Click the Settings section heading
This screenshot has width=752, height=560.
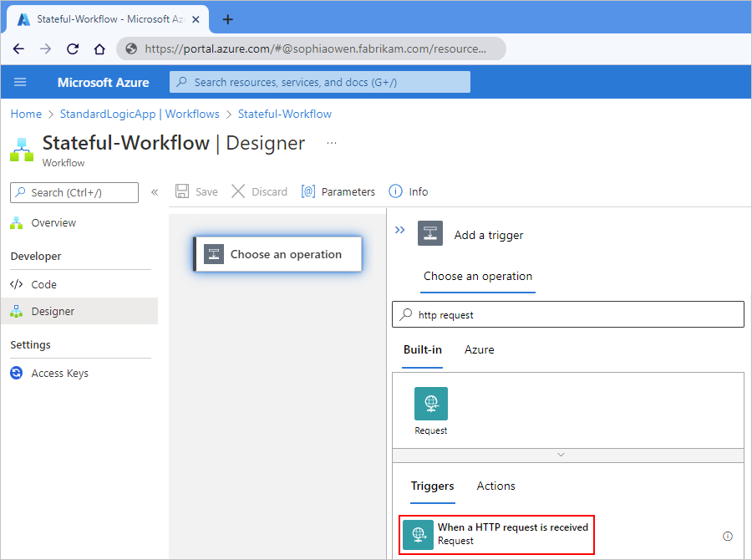click(x=31, y=344)
